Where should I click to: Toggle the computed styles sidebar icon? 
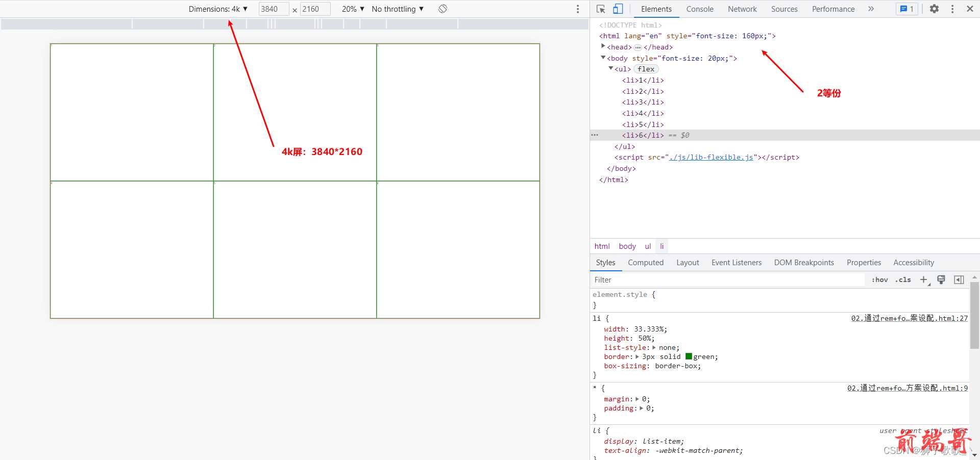(959, 279)
